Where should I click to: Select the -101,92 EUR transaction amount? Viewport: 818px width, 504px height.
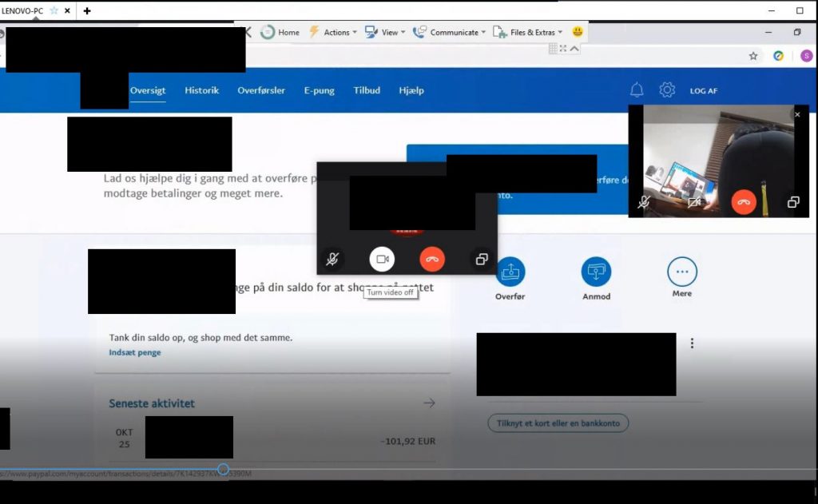[408, 442]
